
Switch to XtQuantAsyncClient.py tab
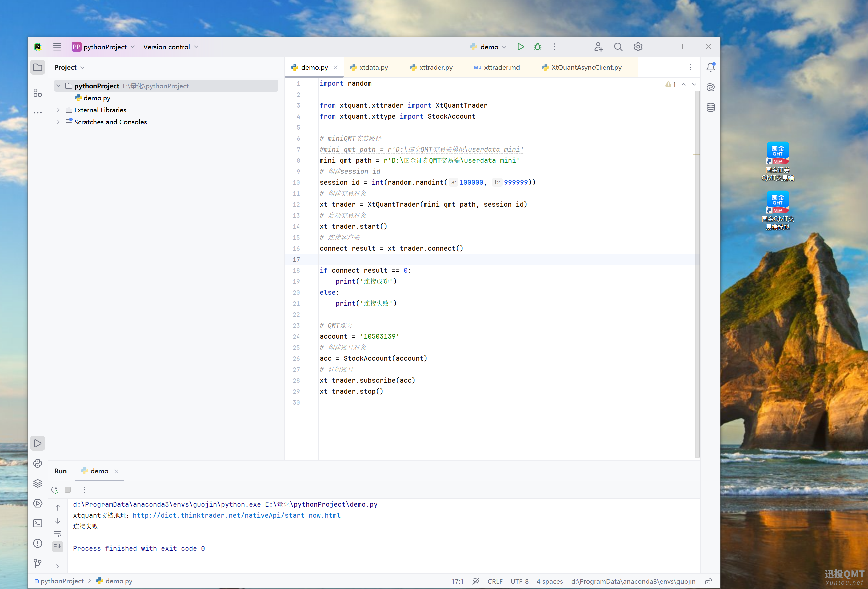click(582, 67)
